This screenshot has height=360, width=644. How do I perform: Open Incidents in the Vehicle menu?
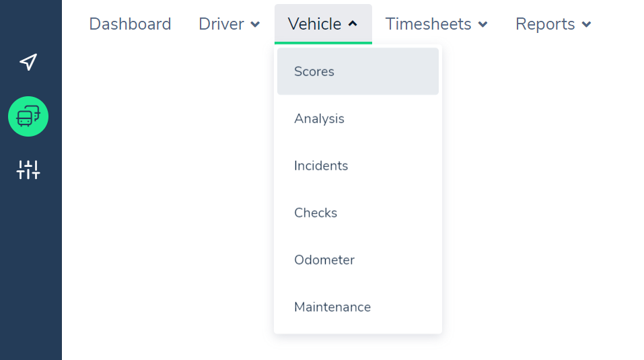pos(358,166)
